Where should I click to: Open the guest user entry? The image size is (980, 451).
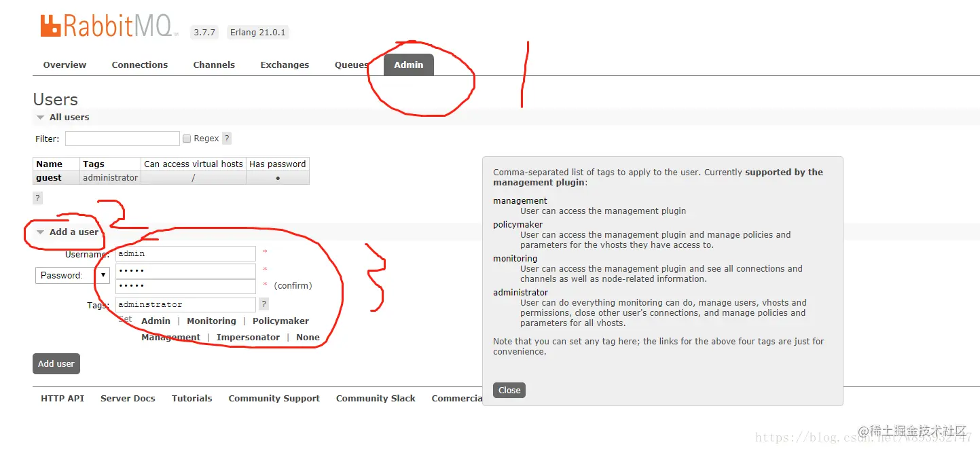point(49,178)
